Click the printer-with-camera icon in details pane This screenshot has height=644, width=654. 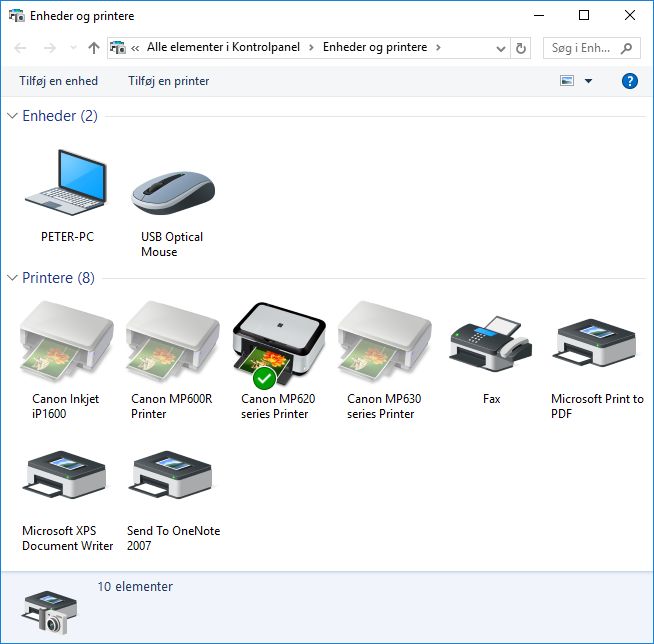49,612
